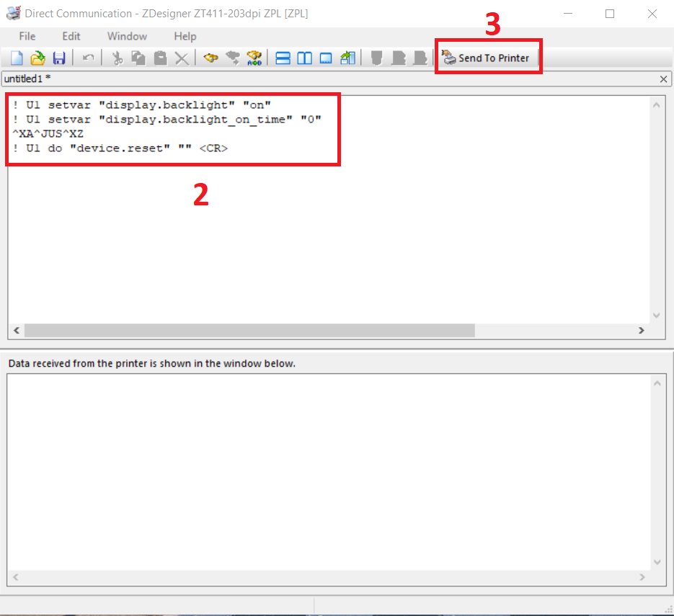The height and width of the screenshot is (616, 674).
Task: Open the File menu
Action: [x=27, y=36]
